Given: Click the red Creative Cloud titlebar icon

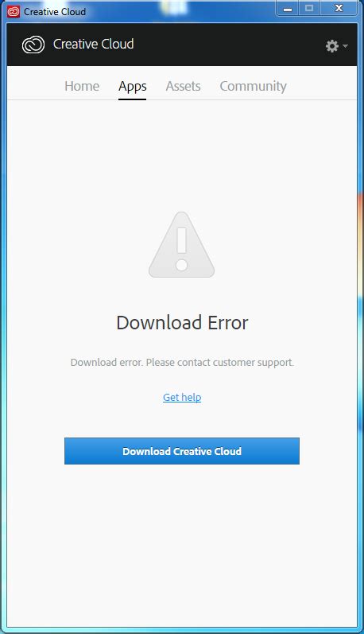Looking at the screenshot, I should click(14, 12).
